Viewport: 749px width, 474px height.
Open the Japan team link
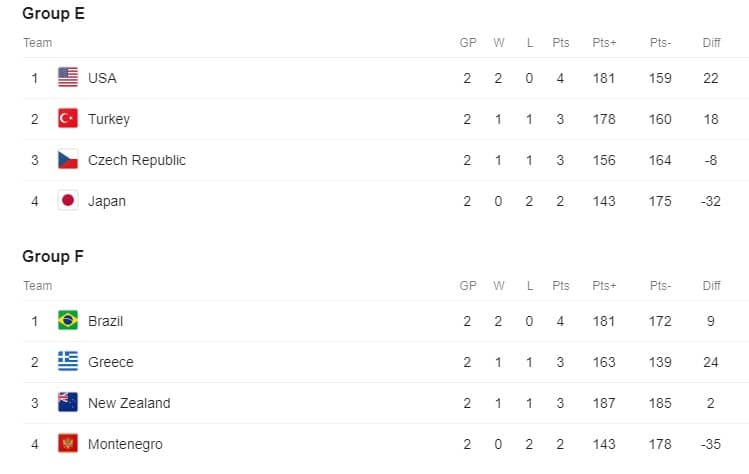(107, 201)
